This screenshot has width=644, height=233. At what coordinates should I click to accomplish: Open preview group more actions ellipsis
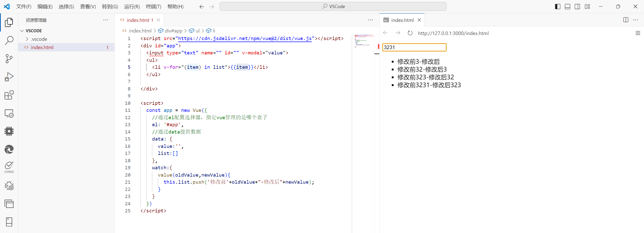pos(635,20)
